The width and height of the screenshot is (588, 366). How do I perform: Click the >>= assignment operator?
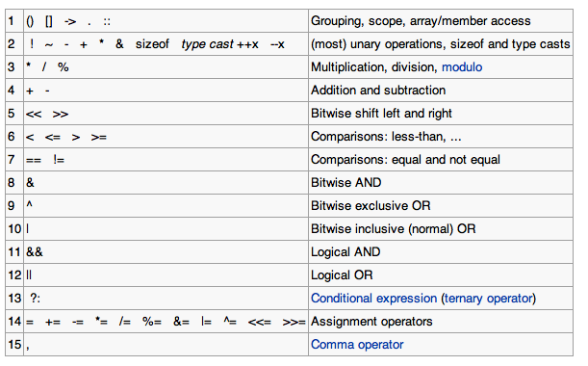click(294, 323)
